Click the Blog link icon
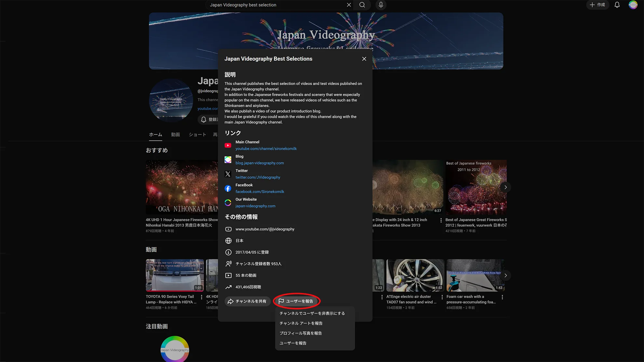644x362 pixels. pos(228,160)
